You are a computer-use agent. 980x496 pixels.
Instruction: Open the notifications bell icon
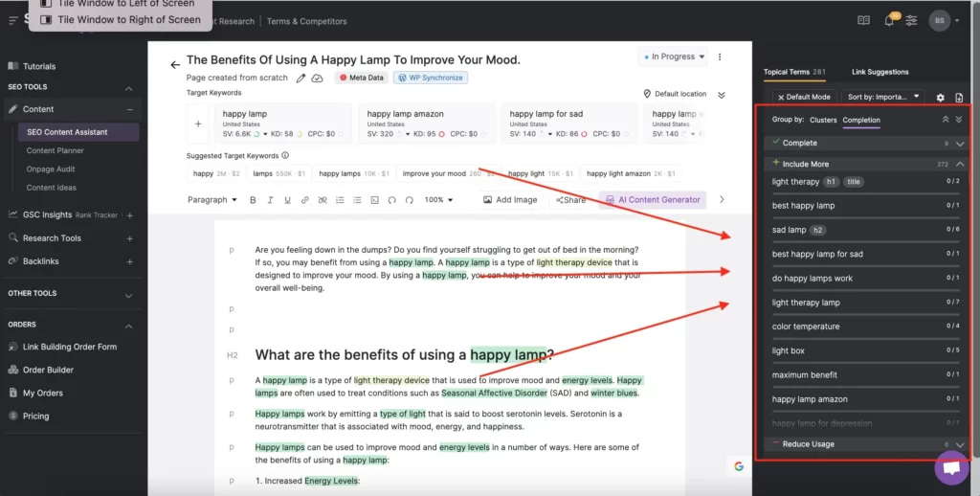[x=889, y=20]
